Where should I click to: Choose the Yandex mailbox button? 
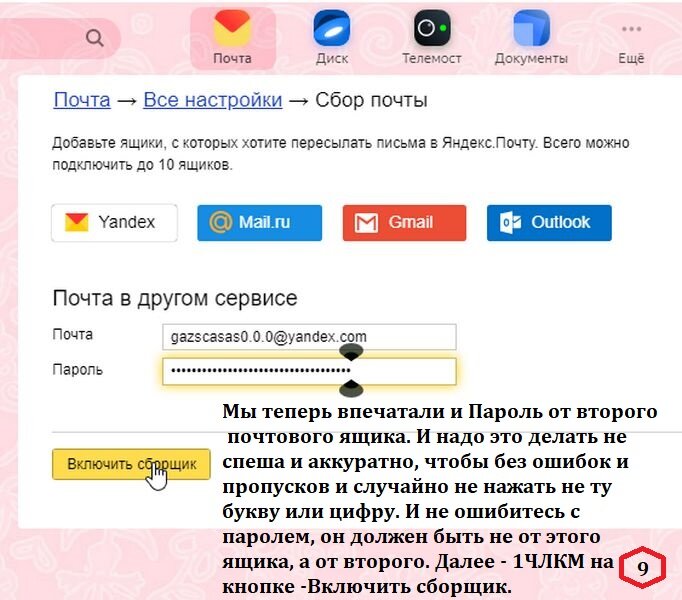(x=114, y=222)
